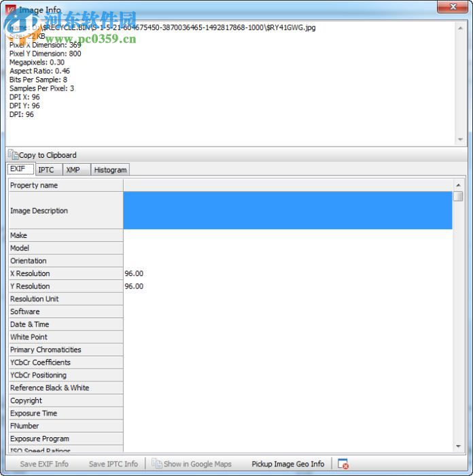This screenshot has height=476, width=473.
Task: Select the Orientation property row
Action: [66, 260]
